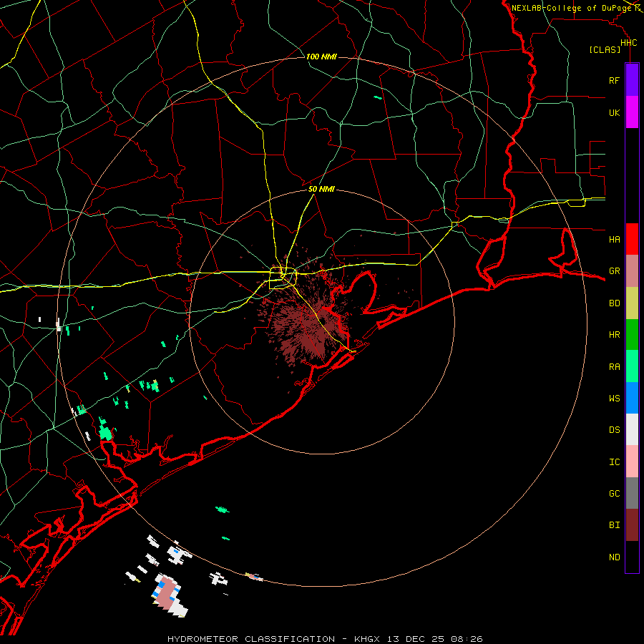Click the GC legend label
This screenshot has width=644, height=644.
tap(614, 493)
